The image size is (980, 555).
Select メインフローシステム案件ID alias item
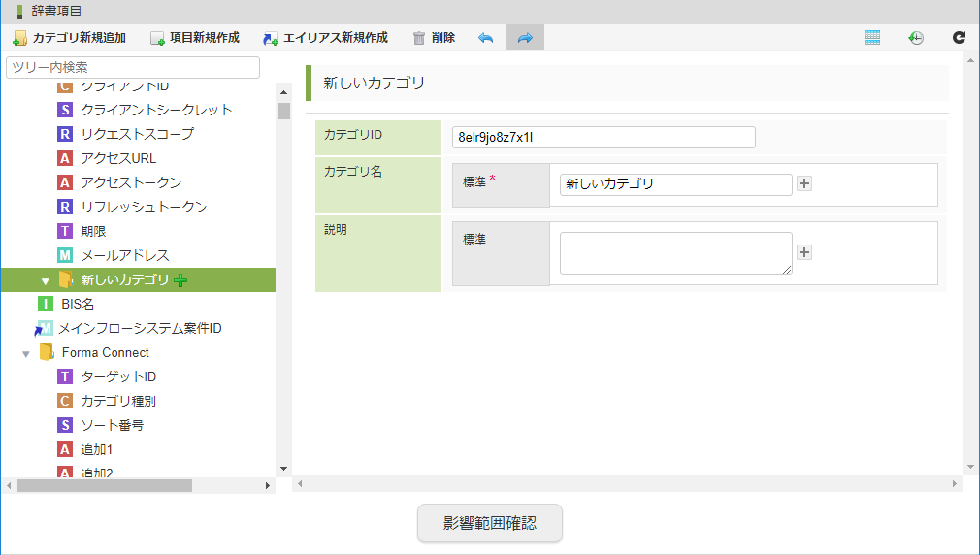[x=139, y=328]
